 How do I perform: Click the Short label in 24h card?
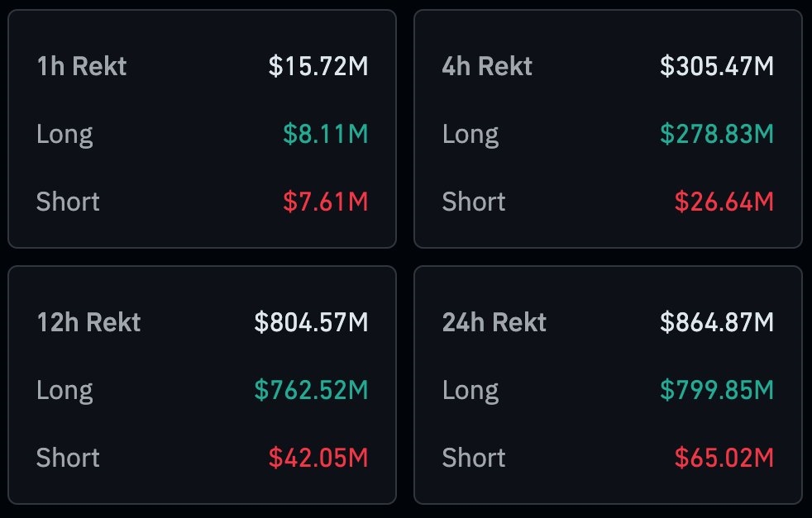pyautogui.click(x=474, y=458)
